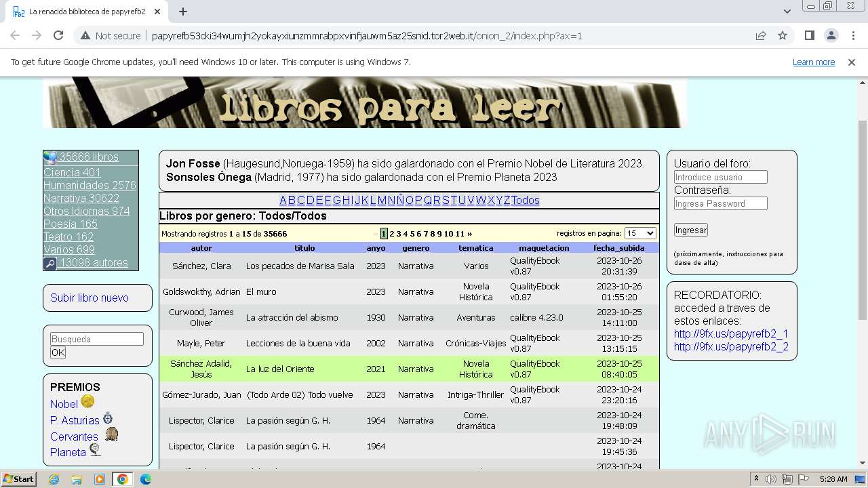The image size is (868, 488).
Task: Click the Ingresa Password field
Action: pyautogui.click(x=720, y=203)
